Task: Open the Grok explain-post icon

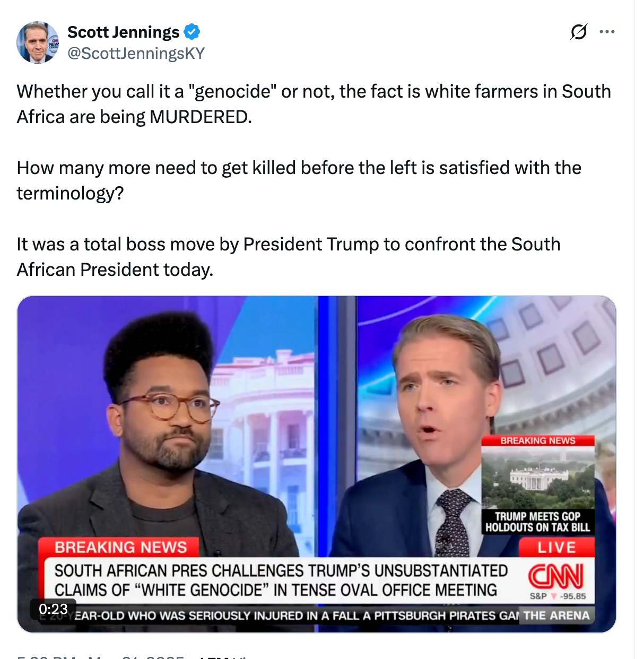Action: 579,32
